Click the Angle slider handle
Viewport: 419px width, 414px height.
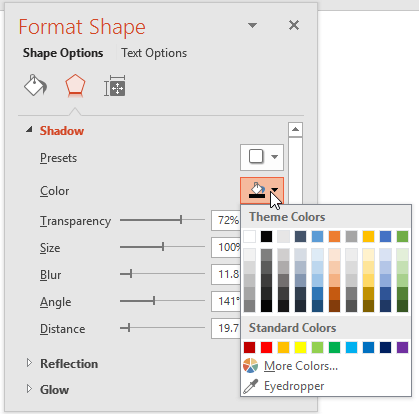tap(154, 301)
